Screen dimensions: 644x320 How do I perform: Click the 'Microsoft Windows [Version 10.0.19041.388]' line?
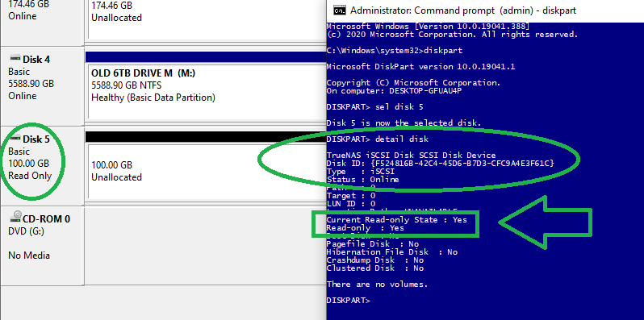point(428,27)
